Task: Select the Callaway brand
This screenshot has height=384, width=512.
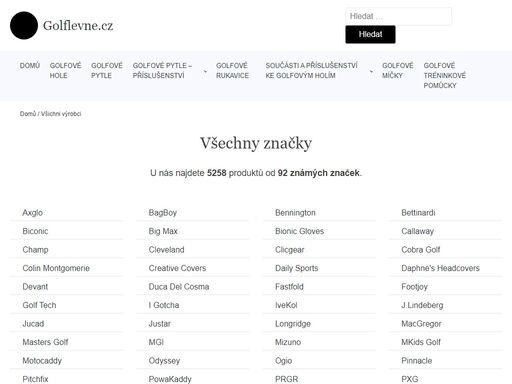Action: coord(417,231)
